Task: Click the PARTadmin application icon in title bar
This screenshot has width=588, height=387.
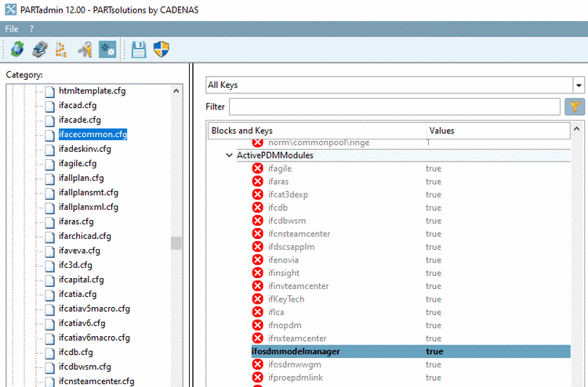Action: coord(10,9)
